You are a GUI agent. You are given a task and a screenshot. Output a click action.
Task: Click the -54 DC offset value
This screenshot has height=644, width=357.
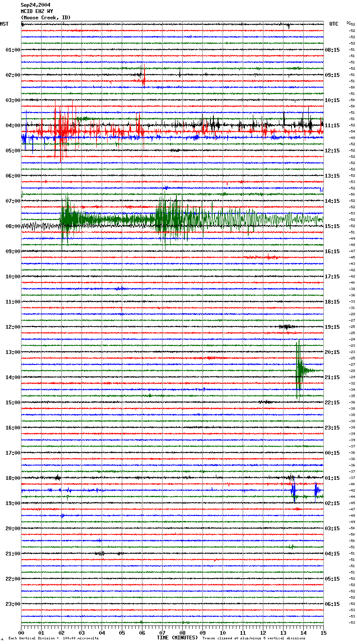click(352, 132)
